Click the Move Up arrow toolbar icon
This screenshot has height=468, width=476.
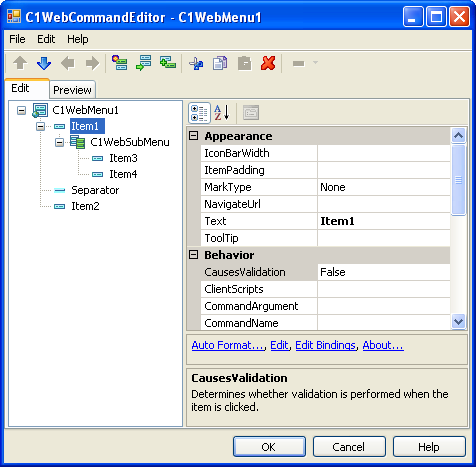click(20, 63)
